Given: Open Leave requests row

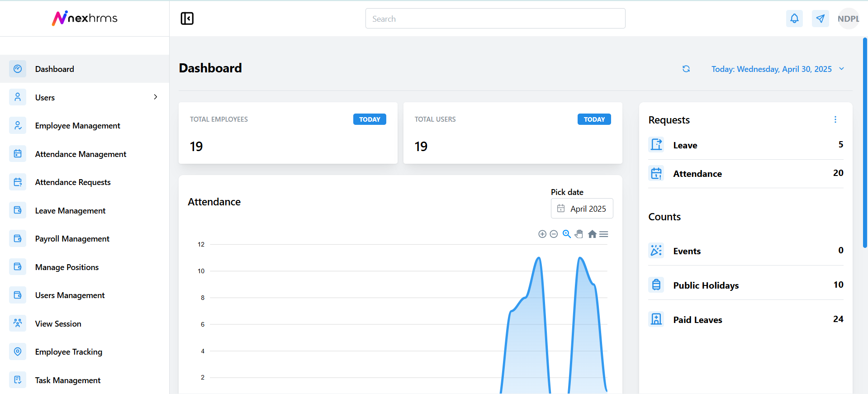Looking at the screenshot, I should point(746,145).
